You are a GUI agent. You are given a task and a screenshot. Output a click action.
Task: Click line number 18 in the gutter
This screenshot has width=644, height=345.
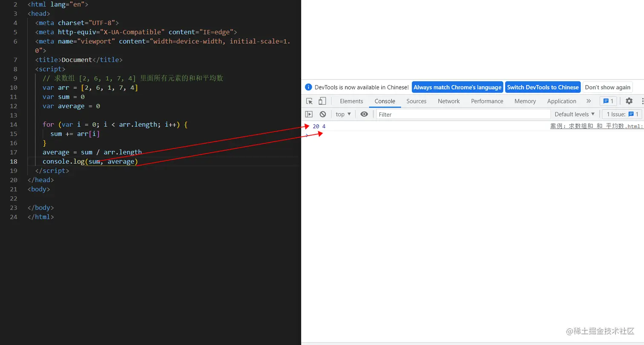tap(13, 162)
